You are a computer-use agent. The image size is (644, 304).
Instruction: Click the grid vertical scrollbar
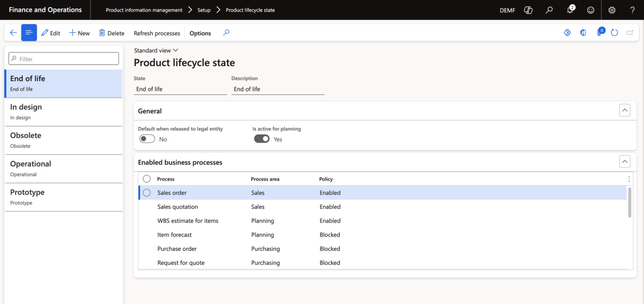click(630, 202)
